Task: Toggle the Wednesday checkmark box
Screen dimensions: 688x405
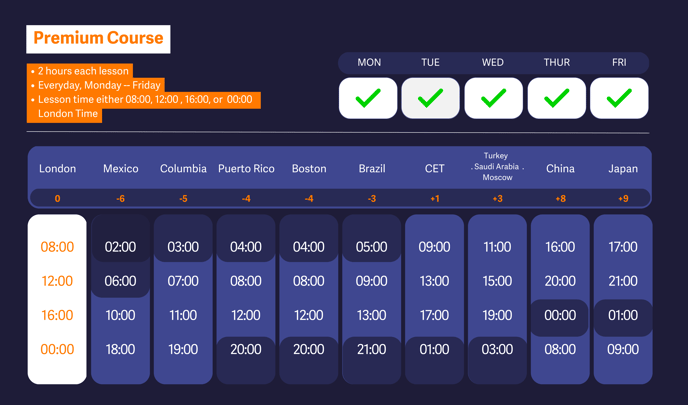Action: tap(493, 98)
